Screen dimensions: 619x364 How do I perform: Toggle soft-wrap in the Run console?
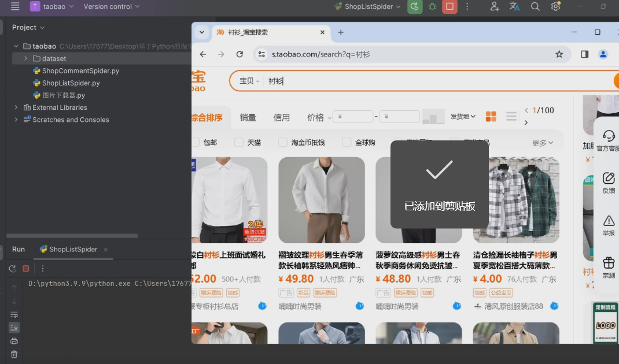click(x=14, y=315)
